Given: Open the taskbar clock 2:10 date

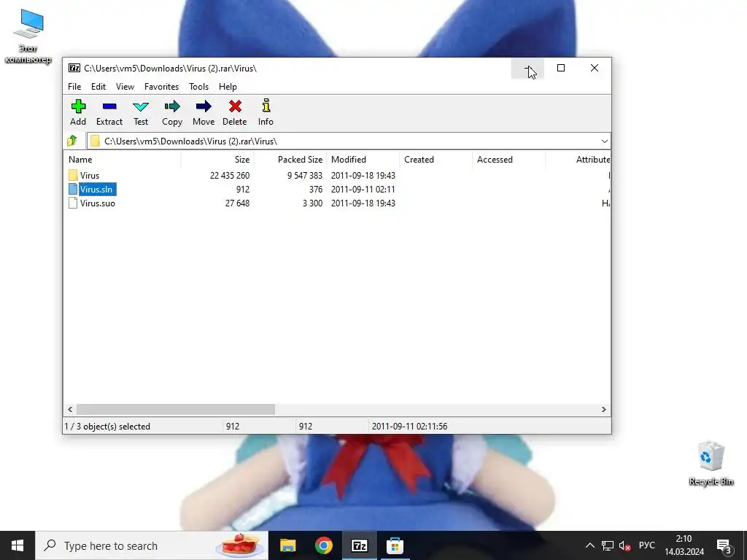Looking at the screenshot, I should (684, 545).
